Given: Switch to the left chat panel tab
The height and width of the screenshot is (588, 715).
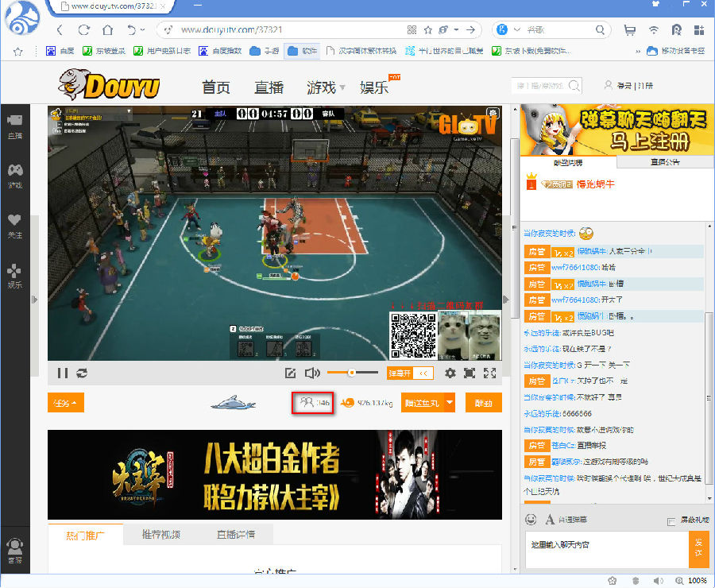Looking at the screenshot, I should [568, 162].
